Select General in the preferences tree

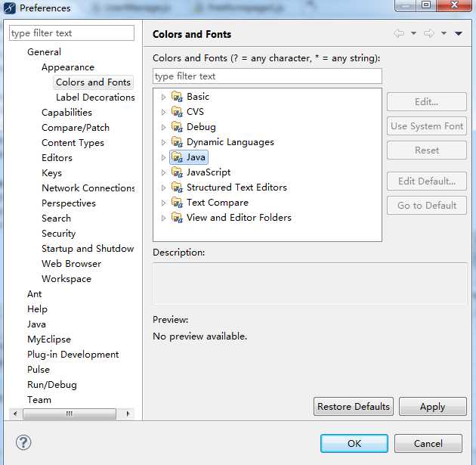click(x=44, y=52)
